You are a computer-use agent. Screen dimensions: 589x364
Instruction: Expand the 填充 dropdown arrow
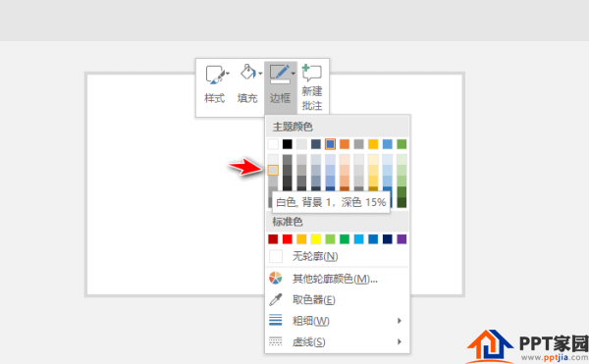pos(260,74)
